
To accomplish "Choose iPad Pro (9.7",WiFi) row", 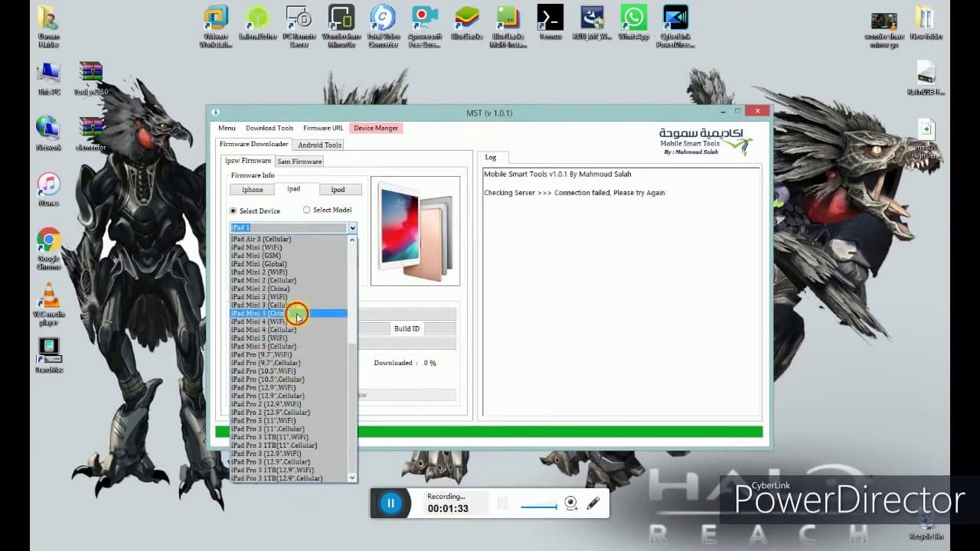I will 289,354.
